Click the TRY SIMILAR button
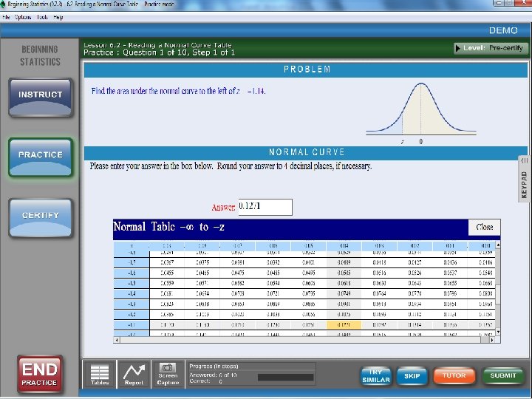532x399 pixels. (x=376, y=376)
